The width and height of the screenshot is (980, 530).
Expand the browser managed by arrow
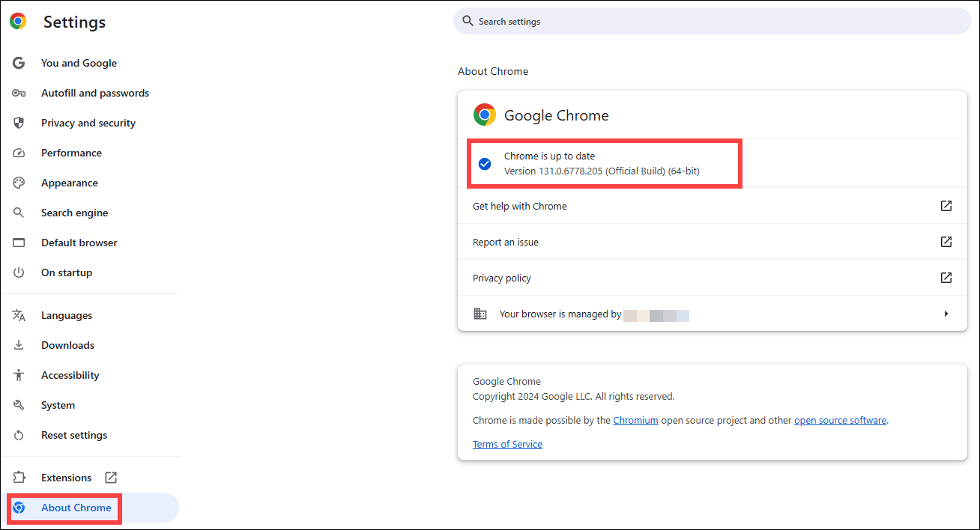946,314
